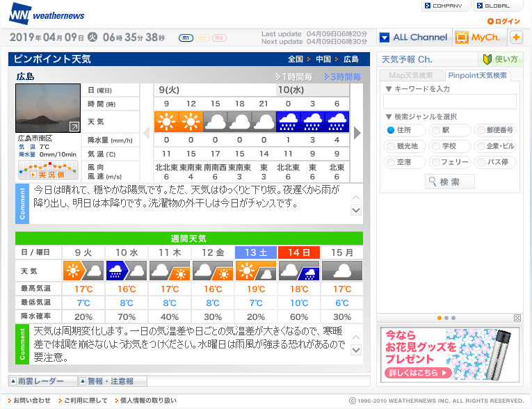Screen dimensions: 532x409
Task: Click weekly weather icon for 12 金
Action: [213, 271]
